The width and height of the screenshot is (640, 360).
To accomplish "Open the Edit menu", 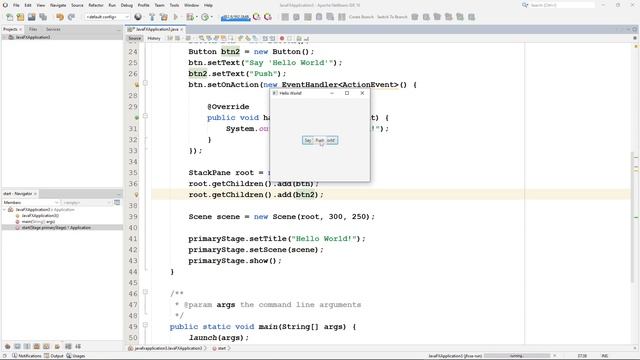I will pos(28,5).
